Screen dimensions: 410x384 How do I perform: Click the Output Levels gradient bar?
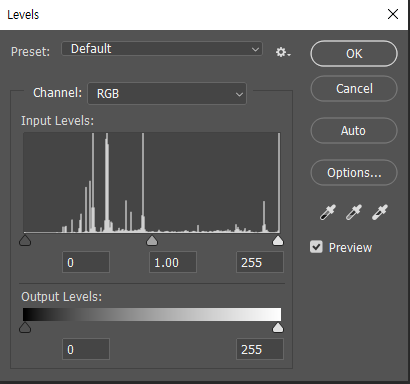[x=152, y=315]
